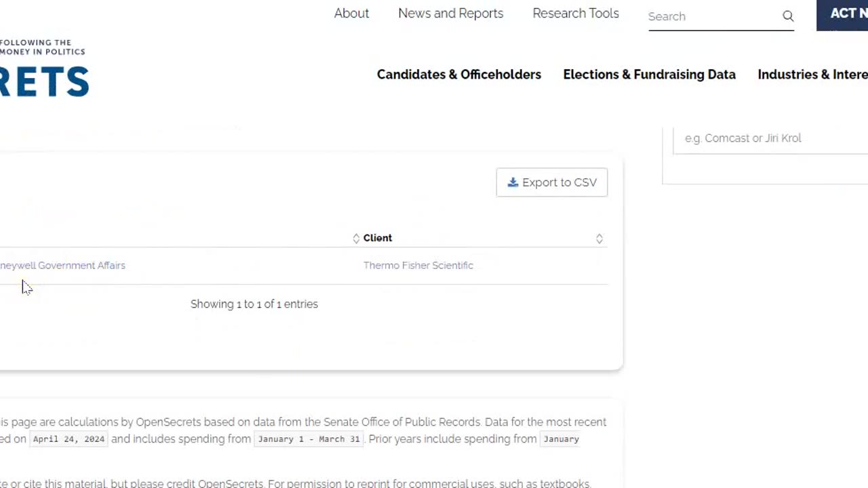This screenshot has width=868, height=488.
Task: Expand Elections & Fundraising Data navigation
Action: click(x=650, y=75)
